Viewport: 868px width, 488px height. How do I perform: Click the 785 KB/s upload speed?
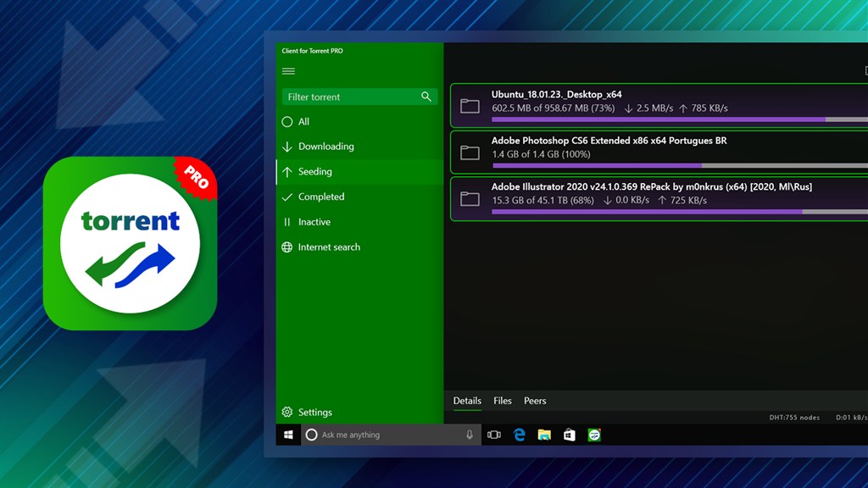pos(709,108)
